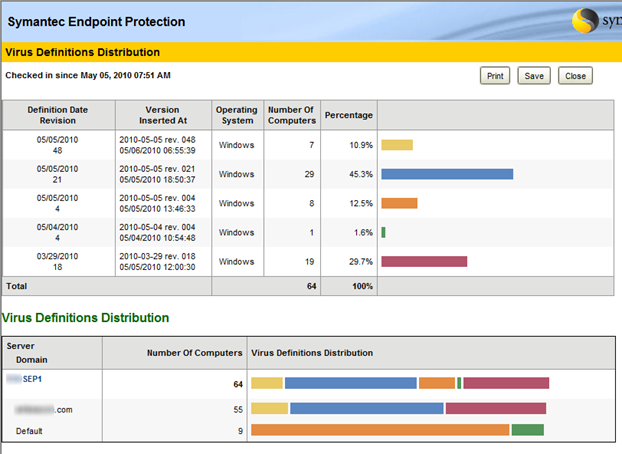The width and height of the screenshot is (622, 454).
Task: Click the 05/05/2010 revision 48 date cell
Action: click(58, 145)
